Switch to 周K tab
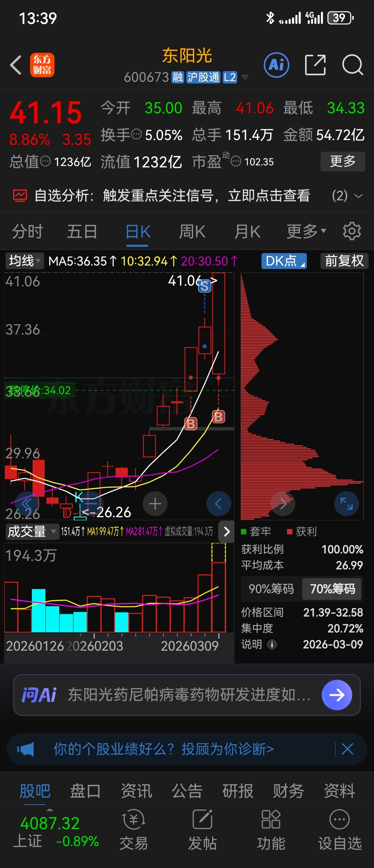Viewport: 374px width, 868px height. pos(192,231)
